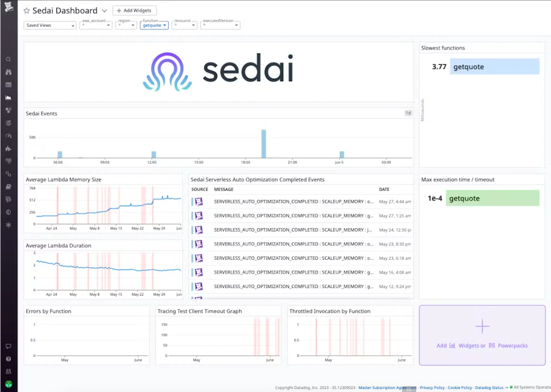Open the executedVersion filter dropdown
Screen dimensions: 551x392
coord(220,25)
